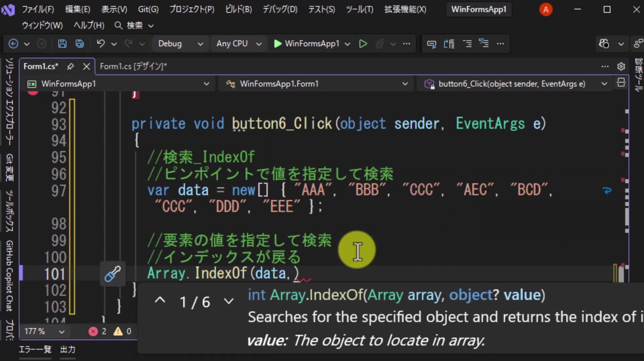Click the uncomment selected lines icon

pyautogui.click(x=484, y=43)
